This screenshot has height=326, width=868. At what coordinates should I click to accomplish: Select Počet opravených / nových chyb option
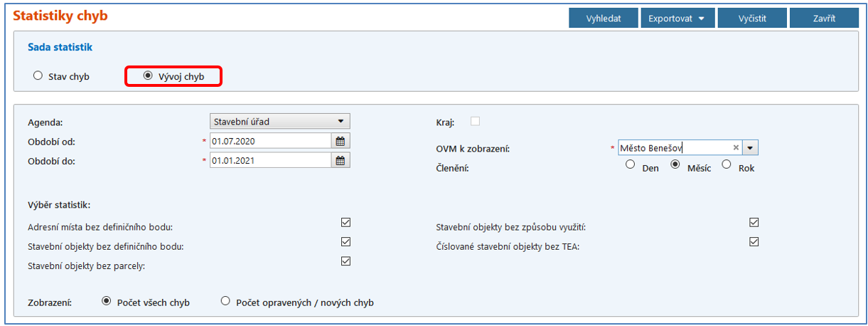(225, 301)
